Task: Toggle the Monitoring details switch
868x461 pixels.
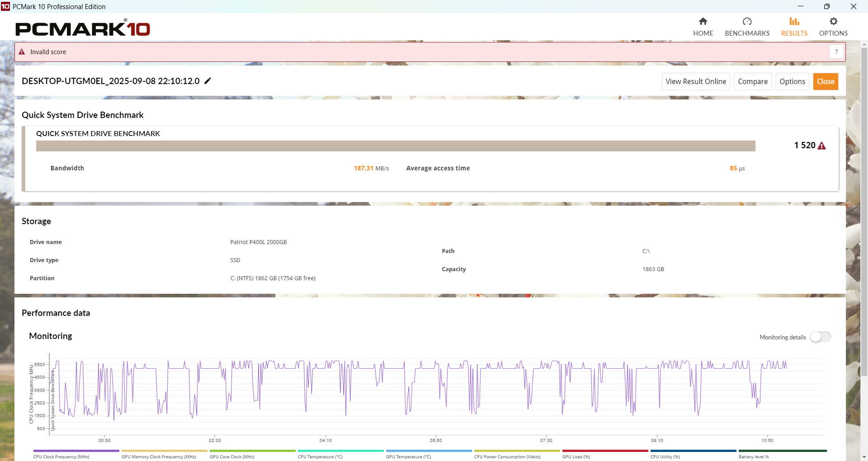Action: click(820, 337)
